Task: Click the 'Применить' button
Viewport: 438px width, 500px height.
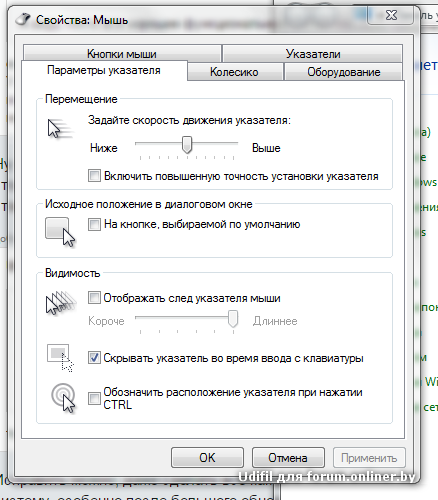Action: 369,458
